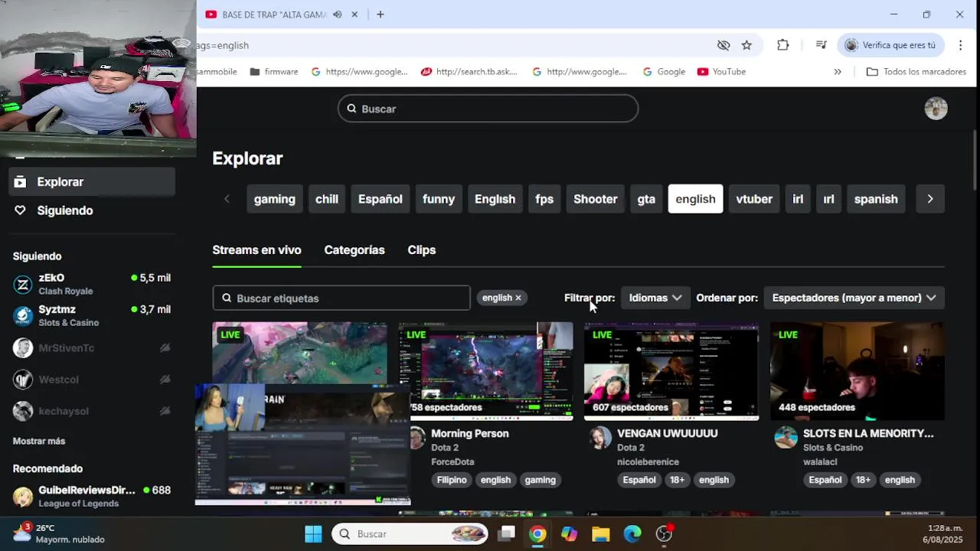
Task: Switch to Streams en vivo tab
Action: point(256,250)
